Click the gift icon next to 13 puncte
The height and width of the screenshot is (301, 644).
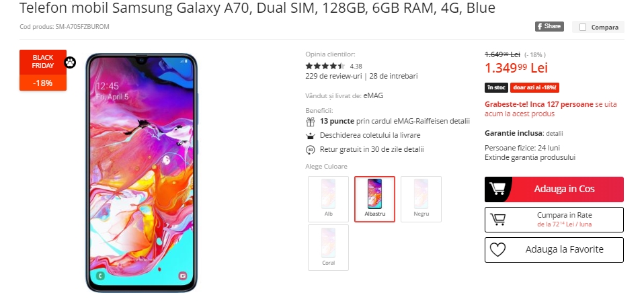click(311, 122)
